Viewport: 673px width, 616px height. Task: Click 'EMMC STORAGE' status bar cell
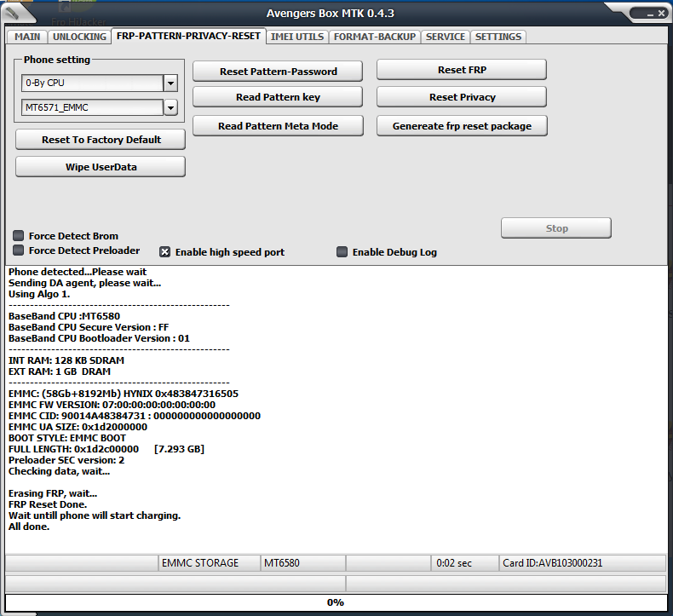[x=209, y=563]
